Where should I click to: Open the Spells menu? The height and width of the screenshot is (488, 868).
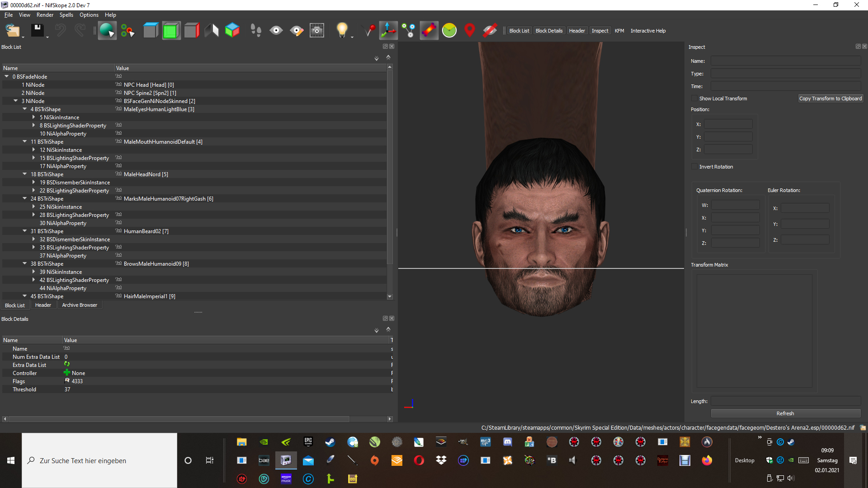point(66,15)
